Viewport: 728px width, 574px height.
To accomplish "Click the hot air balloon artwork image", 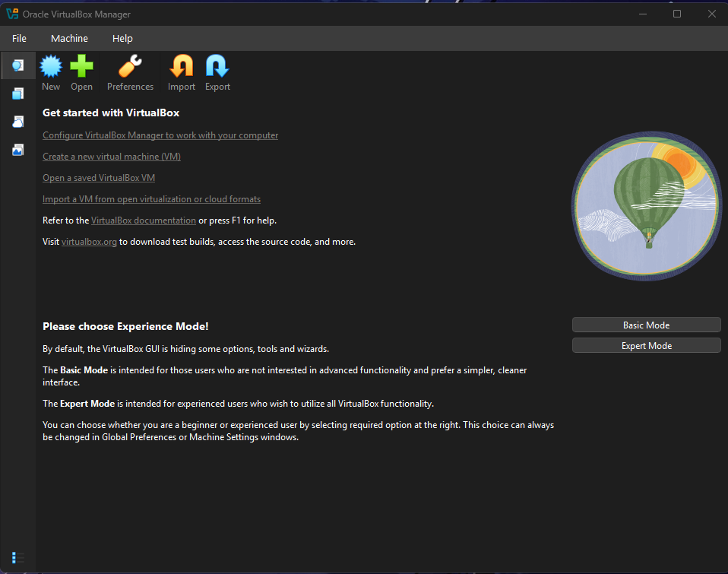I will [645, 205].
